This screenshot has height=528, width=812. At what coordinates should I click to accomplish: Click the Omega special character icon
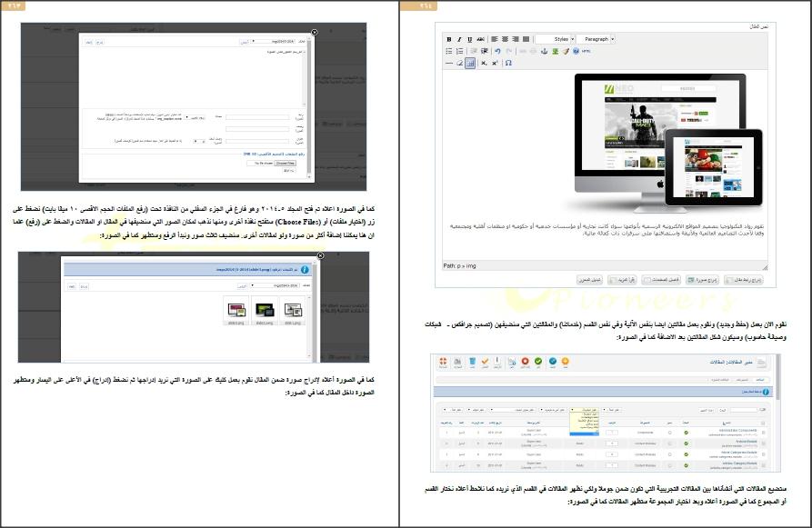[x=508, y=64]
